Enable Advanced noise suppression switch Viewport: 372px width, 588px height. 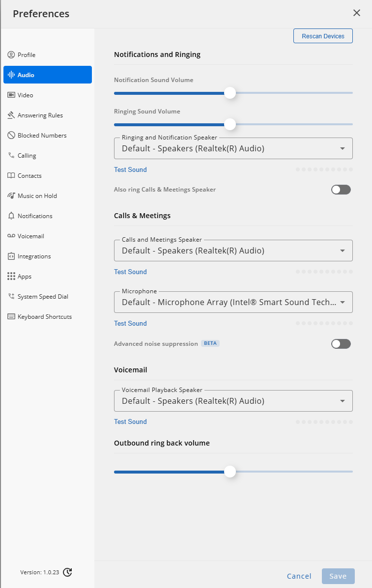[x=341, y=344]
